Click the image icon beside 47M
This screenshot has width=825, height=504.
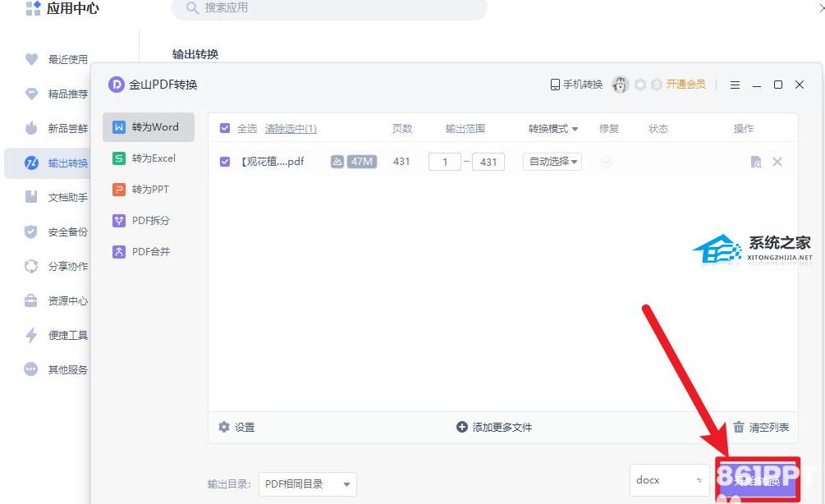[337, 162]
